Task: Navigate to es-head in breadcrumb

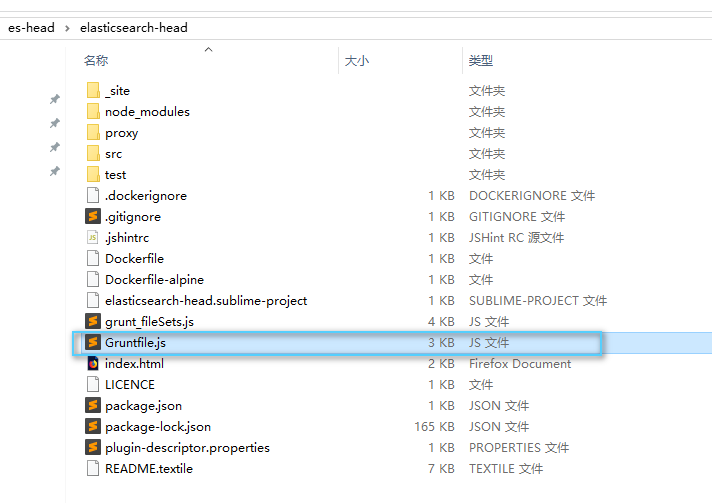Action: coord(31,28)
